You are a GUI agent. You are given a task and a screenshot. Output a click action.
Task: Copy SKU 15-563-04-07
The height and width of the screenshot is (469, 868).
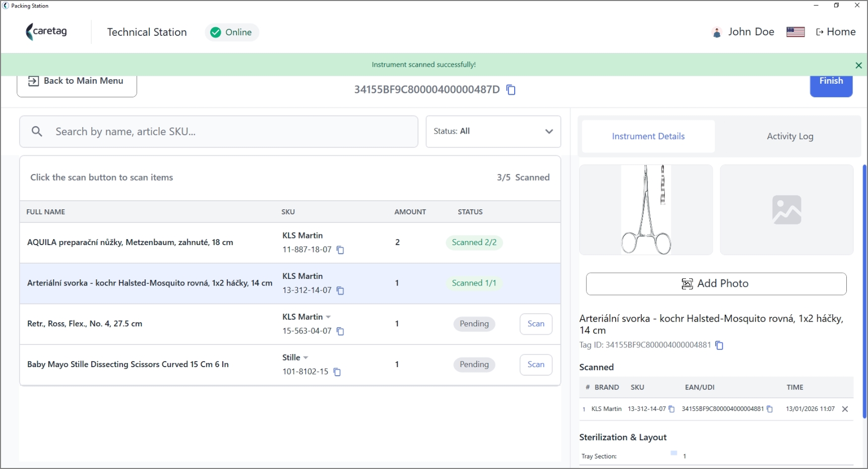point(340,331)
